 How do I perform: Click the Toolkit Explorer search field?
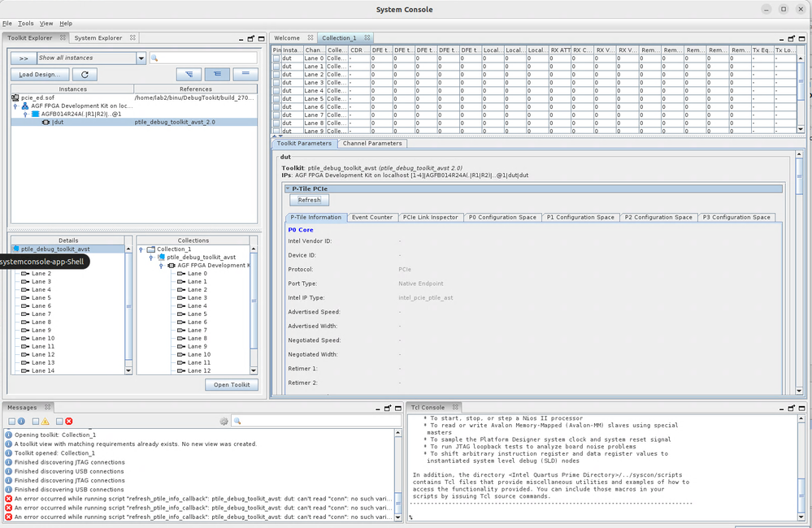click(203, 58)
